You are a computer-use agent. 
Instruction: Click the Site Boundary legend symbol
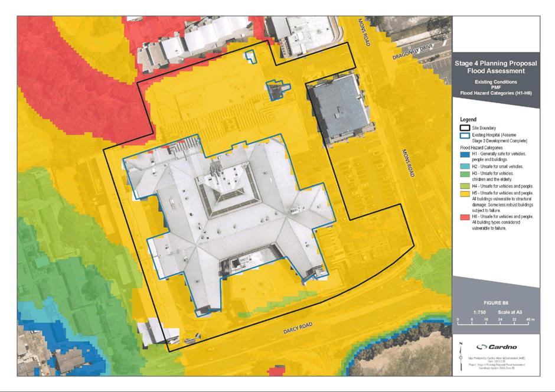click(466, 128)
